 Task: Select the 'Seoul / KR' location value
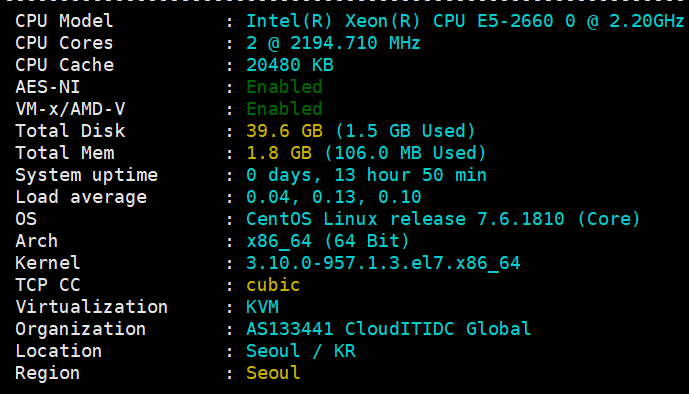tap(301, 351)
